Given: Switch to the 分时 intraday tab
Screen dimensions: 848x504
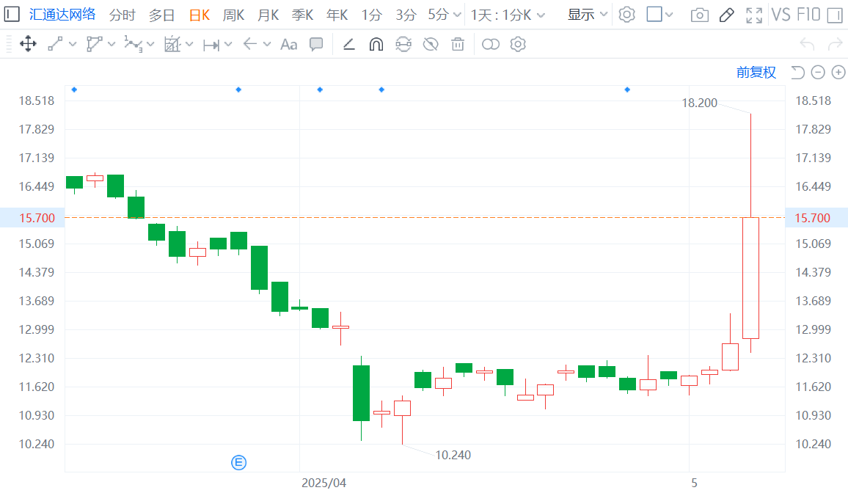Looking at the screenshot, I should pos(122,15).
